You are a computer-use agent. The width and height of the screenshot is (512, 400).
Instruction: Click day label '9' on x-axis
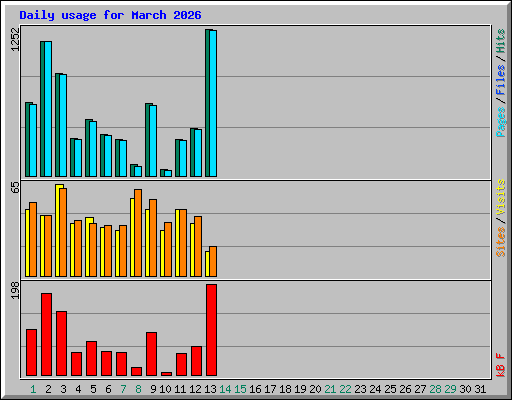pyautogui.click(x=153, y=389)
